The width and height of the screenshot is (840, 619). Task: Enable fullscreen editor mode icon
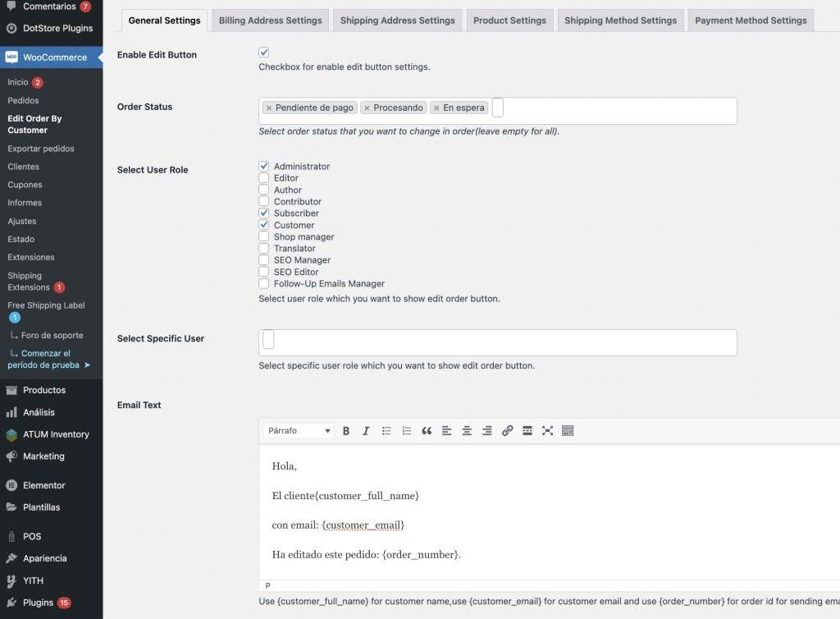547,431
